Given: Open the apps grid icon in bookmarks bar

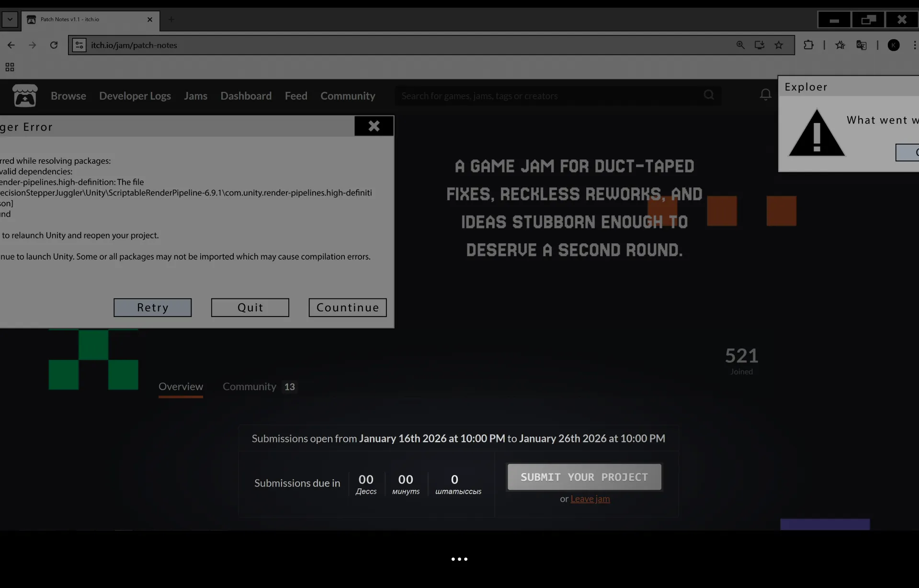Looking at the screenshot, I should point(10,67).
